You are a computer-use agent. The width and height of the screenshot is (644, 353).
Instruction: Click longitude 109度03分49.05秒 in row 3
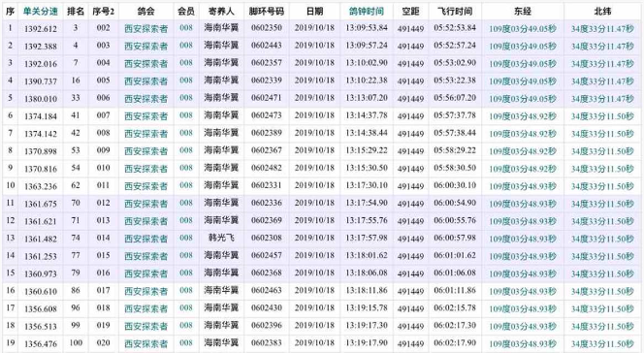pyautogui.click(x=523, y=64)
